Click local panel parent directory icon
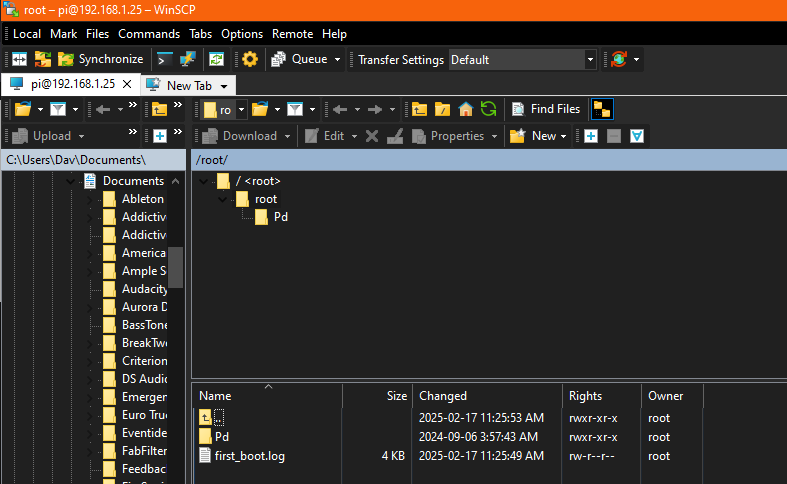This screenshot has width=787, height=484. click(160, 109)
